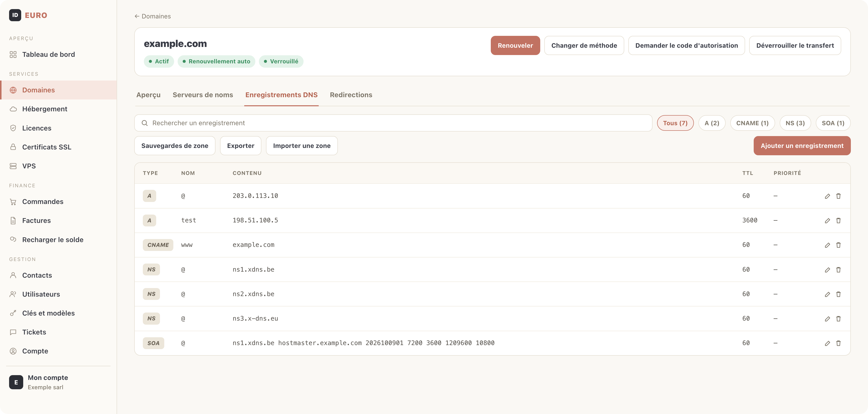Filter records by Tous (7)

[x=675, y=123]
